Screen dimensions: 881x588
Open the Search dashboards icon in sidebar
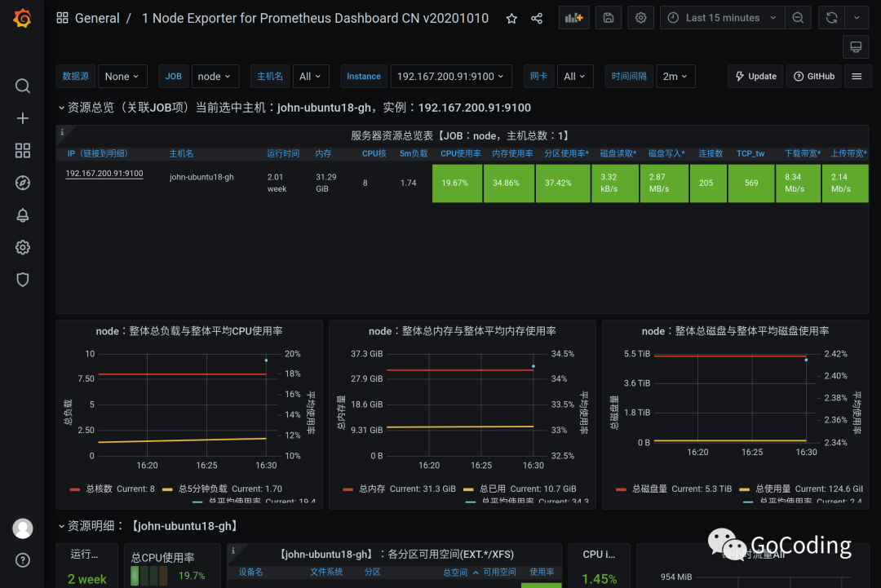click(23, 86)
